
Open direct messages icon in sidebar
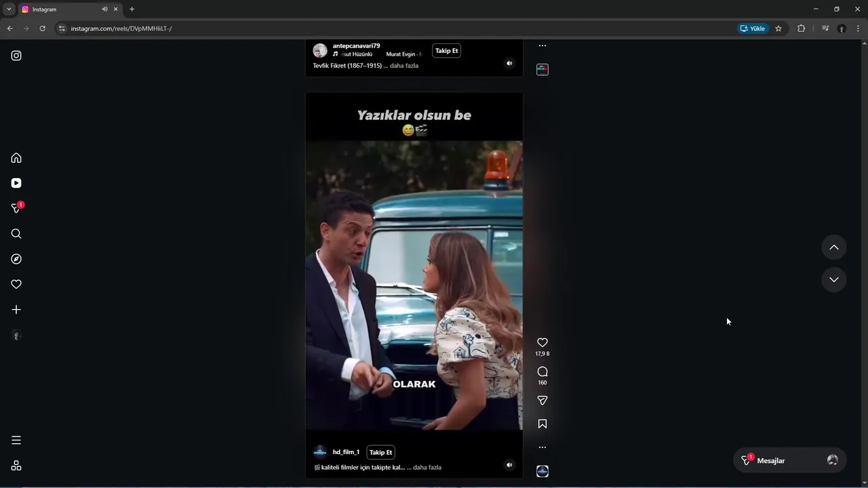pyautogui.click(x=16, y=208)
